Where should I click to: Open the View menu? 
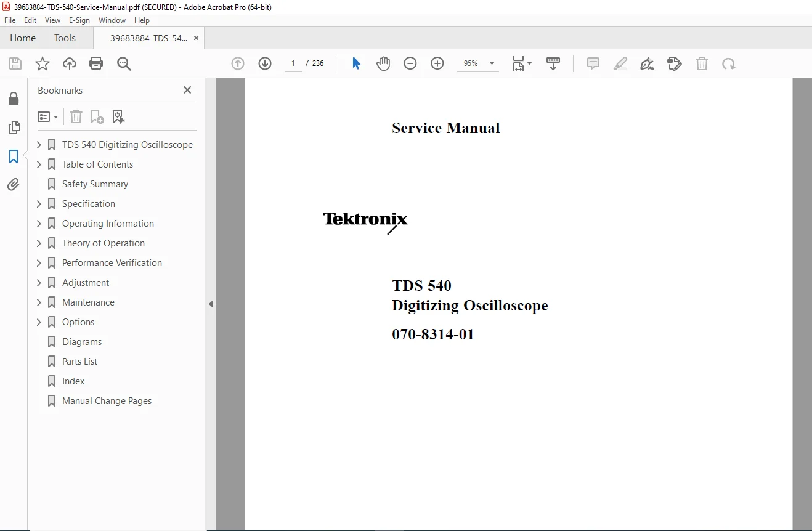[x=53, y=20]
